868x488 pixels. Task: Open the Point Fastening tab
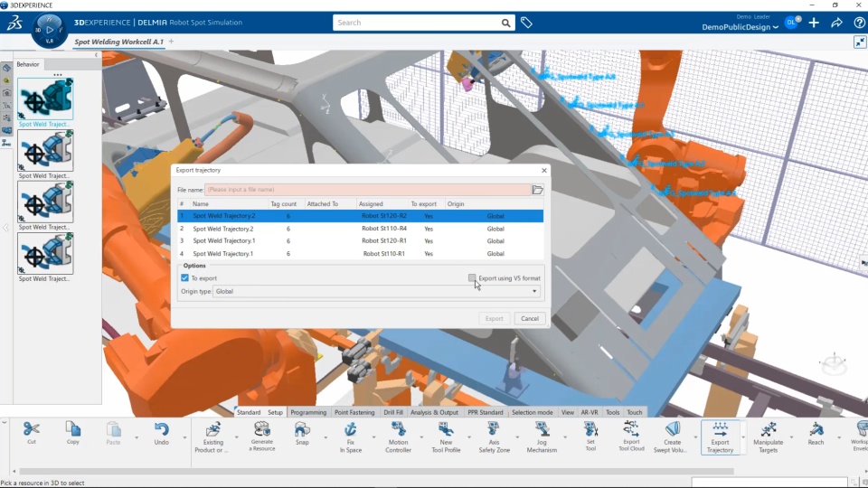coord(354,412)
